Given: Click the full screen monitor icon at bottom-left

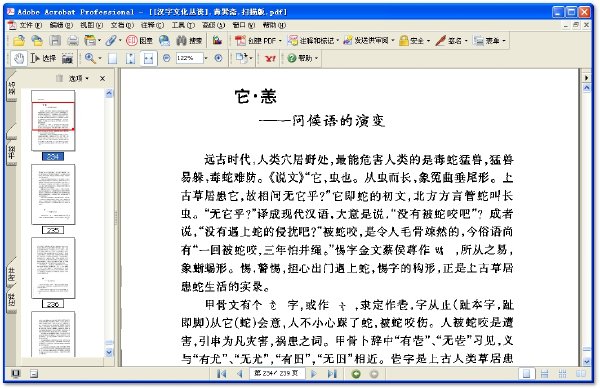Looking at the screenshot, I should [16, 374].
